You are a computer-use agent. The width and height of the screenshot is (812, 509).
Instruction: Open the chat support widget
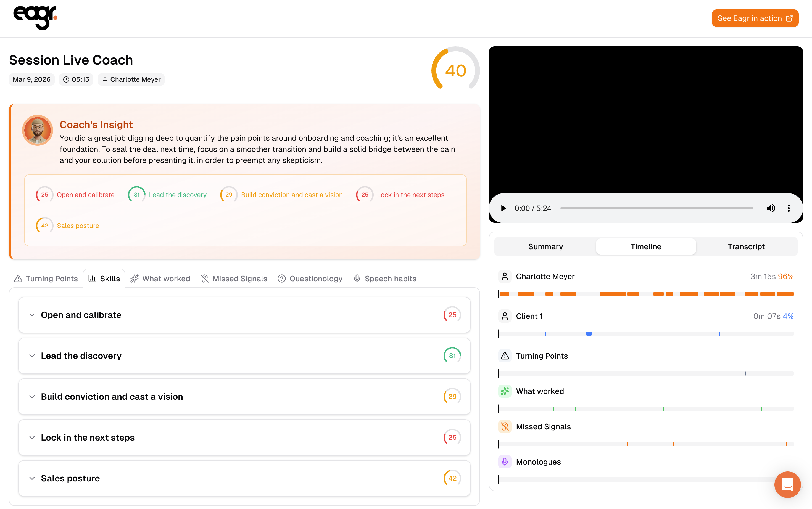tap(787, 484)
